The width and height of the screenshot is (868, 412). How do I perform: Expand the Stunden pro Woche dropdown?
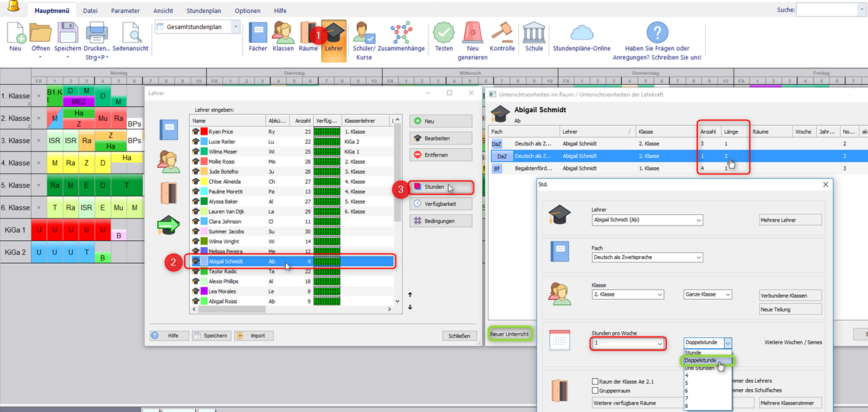(x=660, y=344)
